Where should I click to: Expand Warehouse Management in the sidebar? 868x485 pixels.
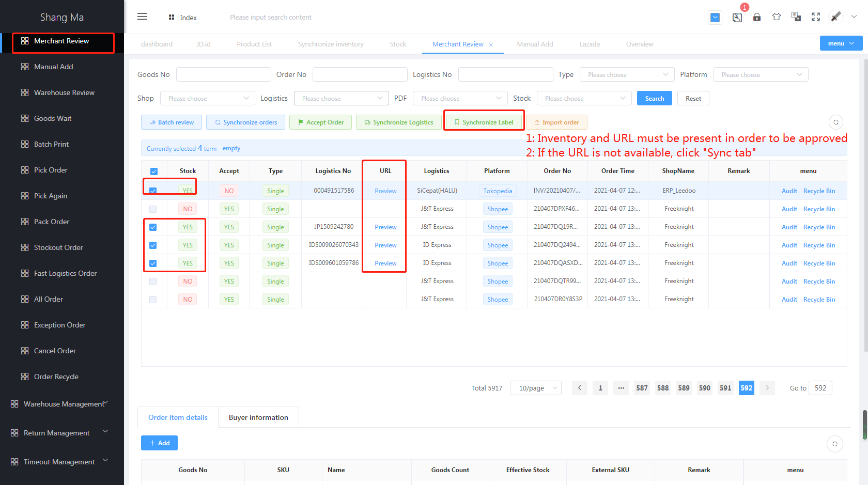[x=62, y=404]
